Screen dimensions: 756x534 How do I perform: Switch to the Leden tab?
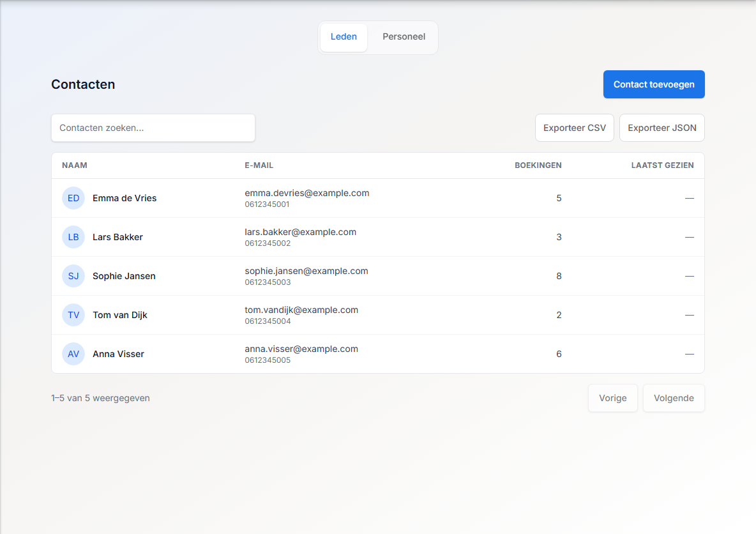(344, 37)
